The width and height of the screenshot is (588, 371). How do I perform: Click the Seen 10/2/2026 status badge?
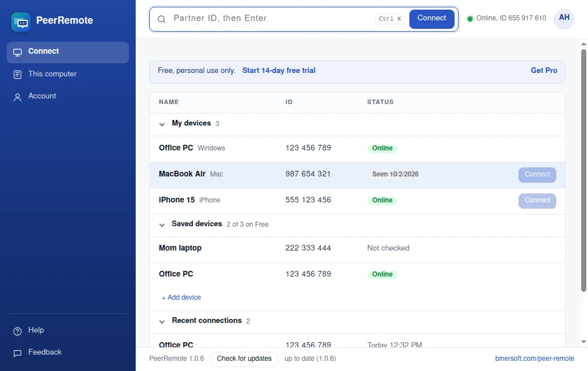pos(395,174)
